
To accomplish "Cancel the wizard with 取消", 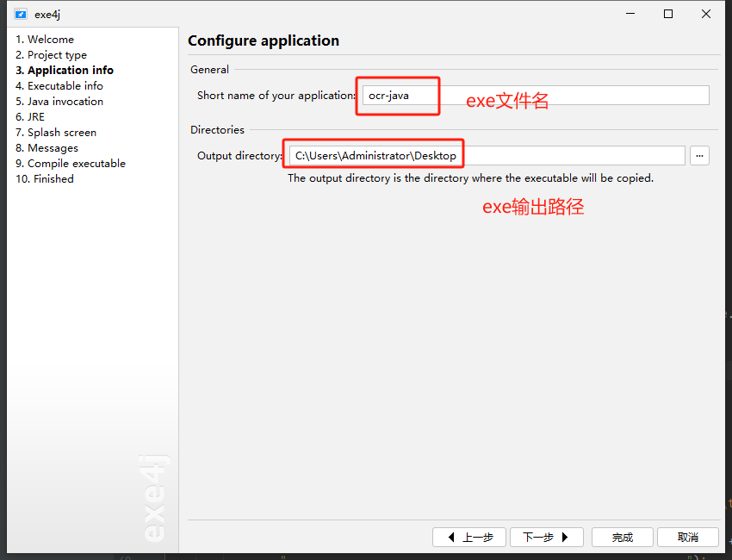I will (688, 537).
